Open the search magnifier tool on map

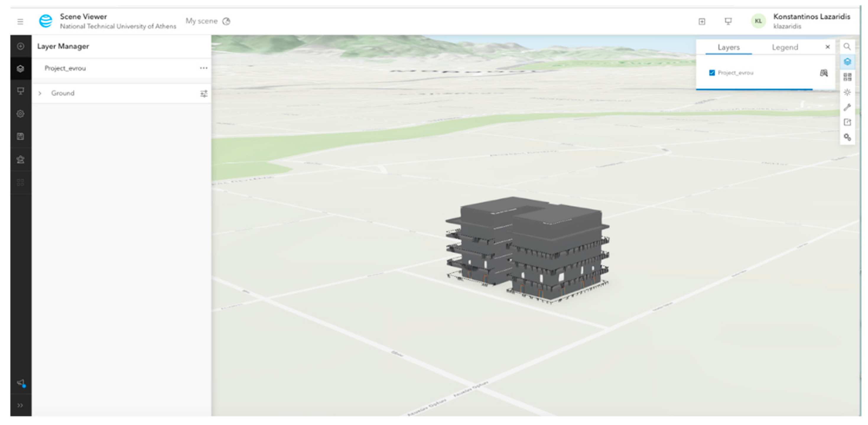click(x=847, y=46)
